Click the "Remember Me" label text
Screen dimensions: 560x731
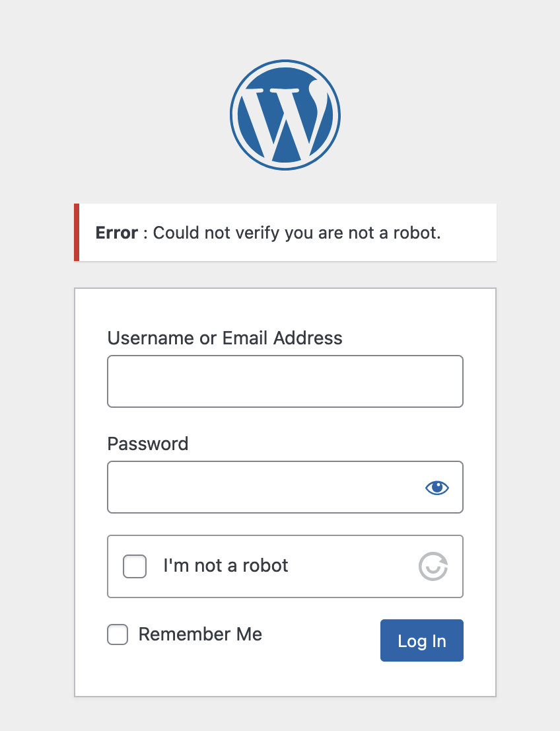(200, 635)
